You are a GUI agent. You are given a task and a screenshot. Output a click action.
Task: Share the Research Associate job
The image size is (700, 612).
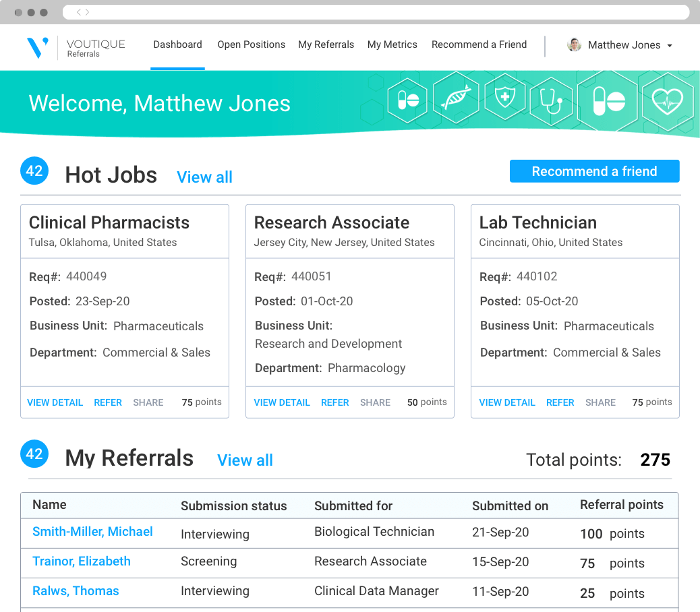tap(376, 402)
